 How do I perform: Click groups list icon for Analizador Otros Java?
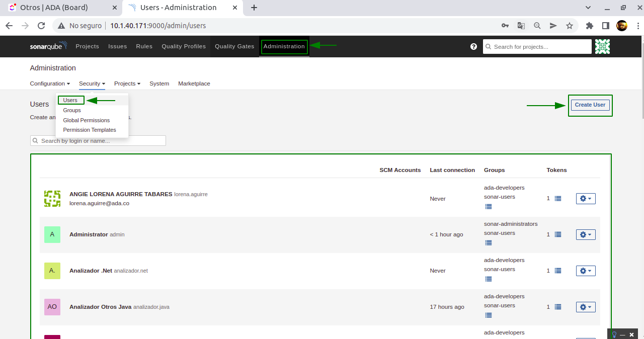[488, 315]
